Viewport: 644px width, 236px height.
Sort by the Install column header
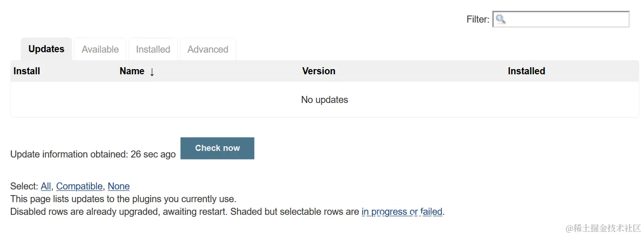click(27, 71)
